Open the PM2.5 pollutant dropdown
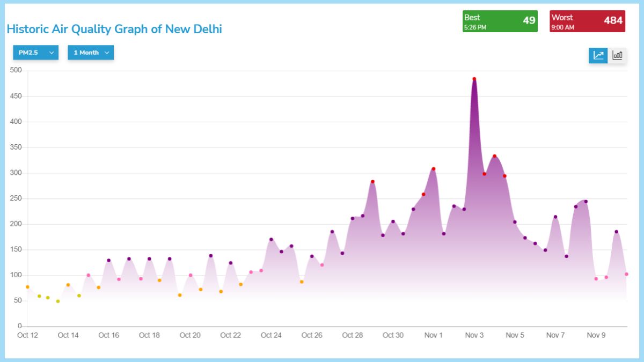Screen dimensions: 644x362 point(35,53)
